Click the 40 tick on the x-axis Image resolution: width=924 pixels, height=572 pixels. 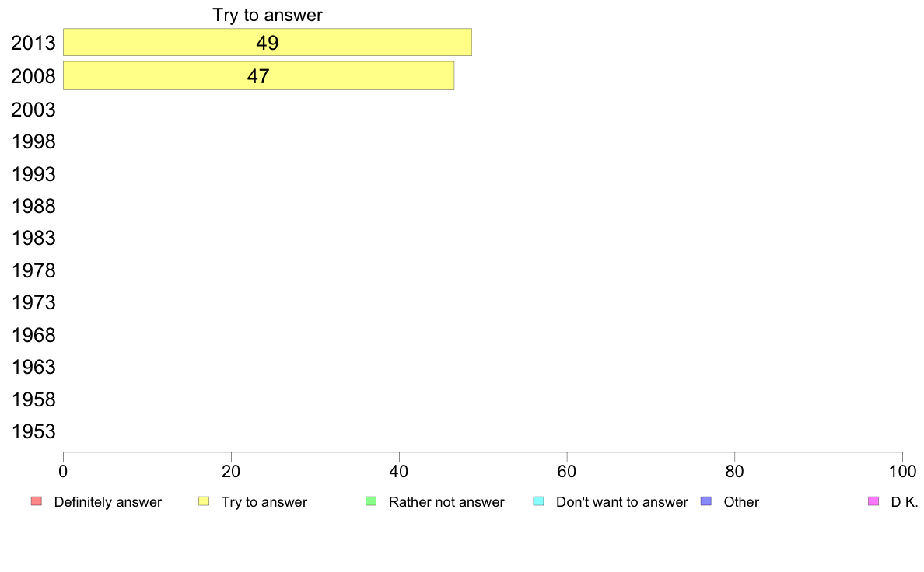(399, 471)
